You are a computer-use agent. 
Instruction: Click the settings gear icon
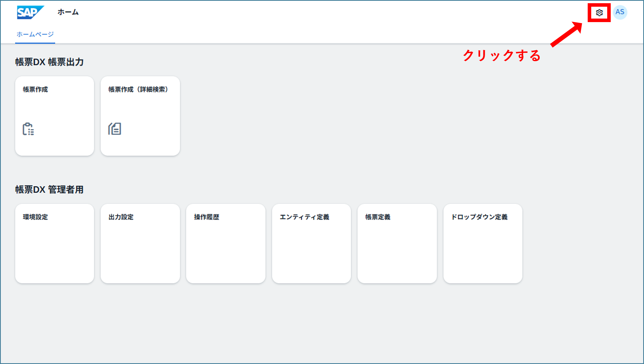(599, 12)
